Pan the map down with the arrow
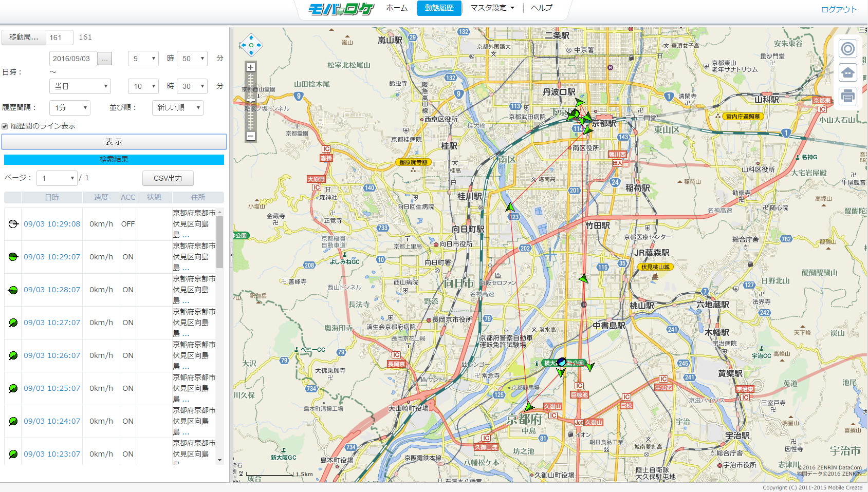This screenshot has height=492, width=868. click(251, 53)
